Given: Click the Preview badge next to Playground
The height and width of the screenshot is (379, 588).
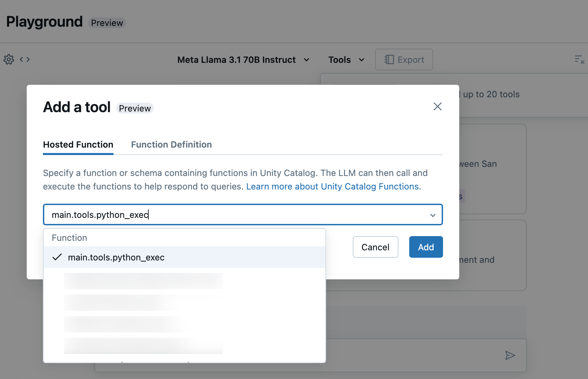Looking at the screenshot, I should (x=107, y=23).
